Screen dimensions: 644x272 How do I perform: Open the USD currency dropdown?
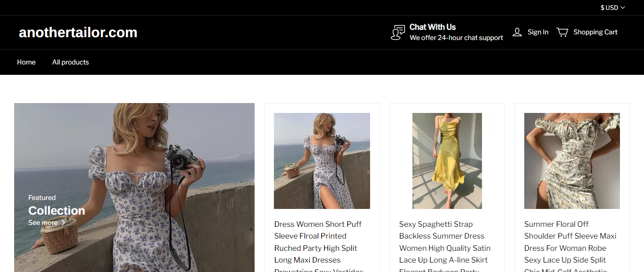tap(609, 8)
